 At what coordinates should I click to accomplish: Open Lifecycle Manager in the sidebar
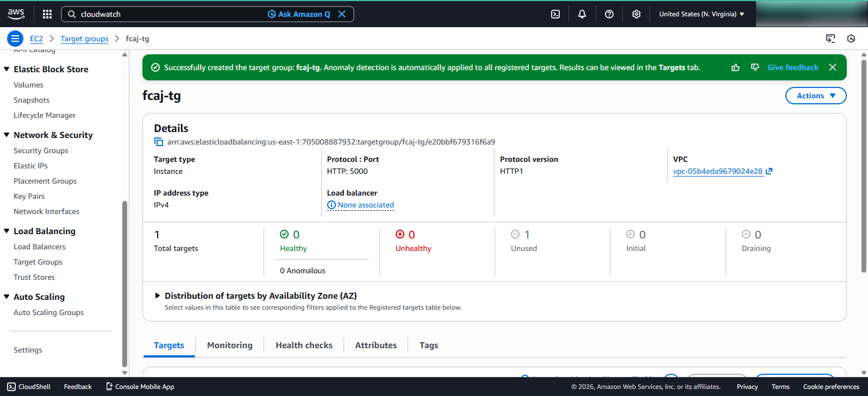[x=45, y=115]
